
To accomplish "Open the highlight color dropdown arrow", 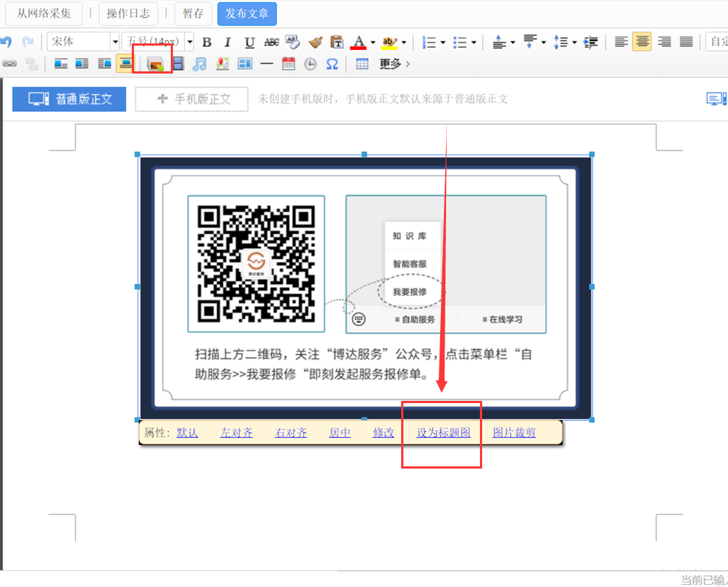I will [403, 42].
